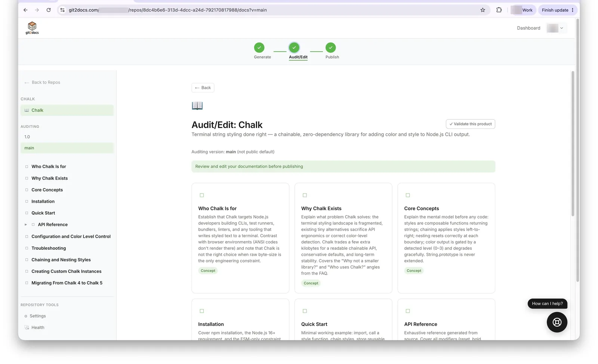Click Concept tag on Why Chalk Exists card
This screenshot has width=598, height=364.
pos(311,283)
